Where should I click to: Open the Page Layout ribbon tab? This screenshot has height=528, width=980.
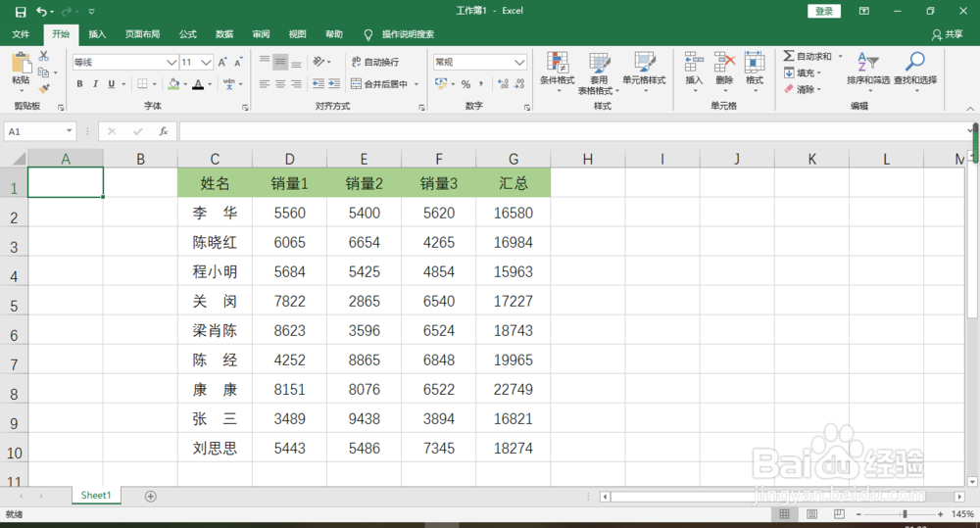[142, 34]
